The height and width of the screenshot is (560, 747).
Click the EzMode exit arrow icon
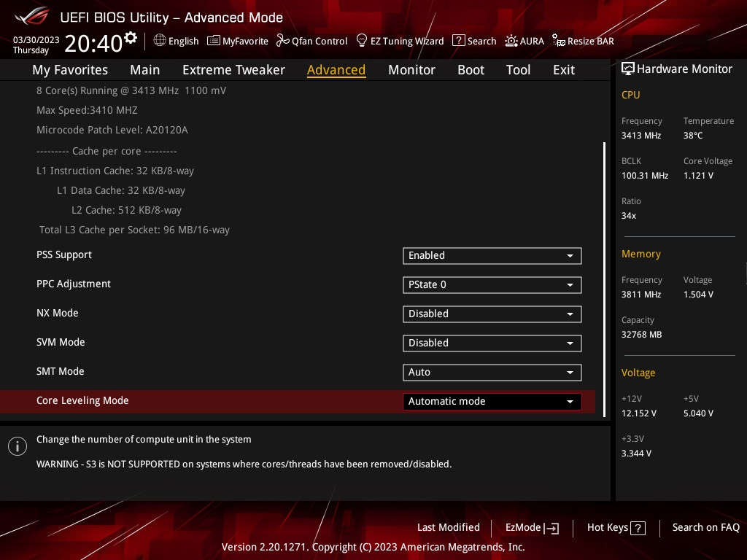click(x=551, y=528)
